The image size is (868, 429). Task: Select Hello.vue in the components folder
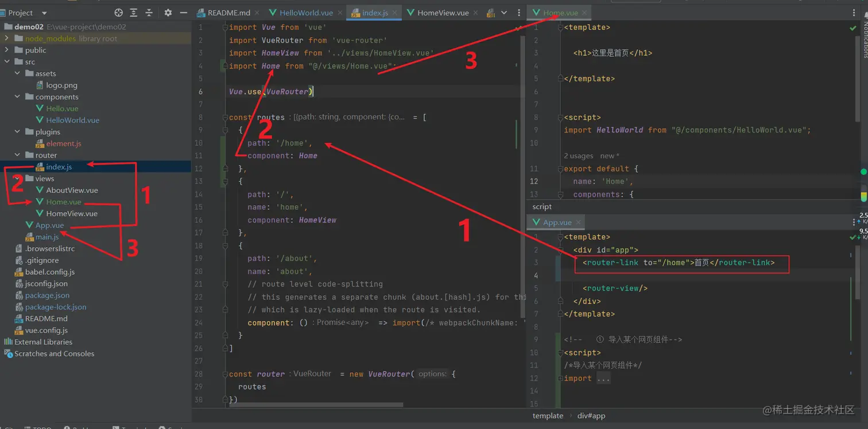(62, 108)
